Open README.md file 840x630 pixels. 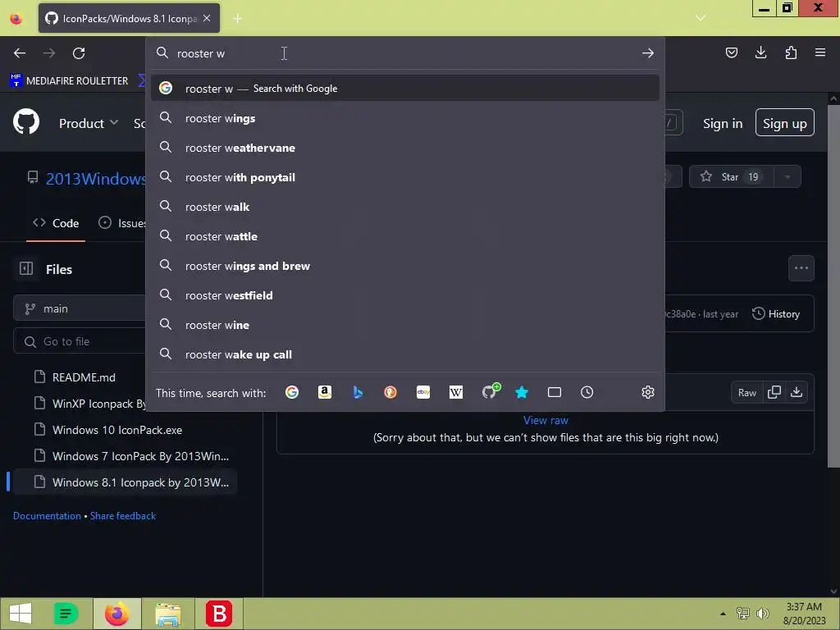(84, 377)
